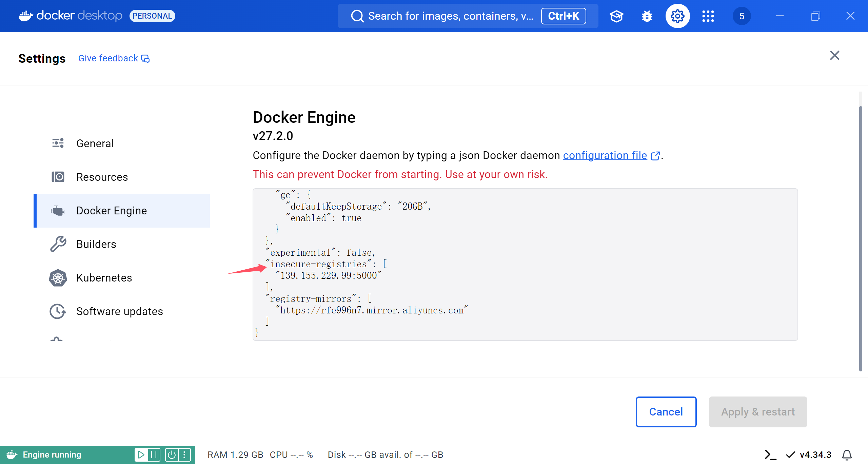Click the settings gear icon
This screenshot has height=464, width=868.
click(x=677, y=16)
